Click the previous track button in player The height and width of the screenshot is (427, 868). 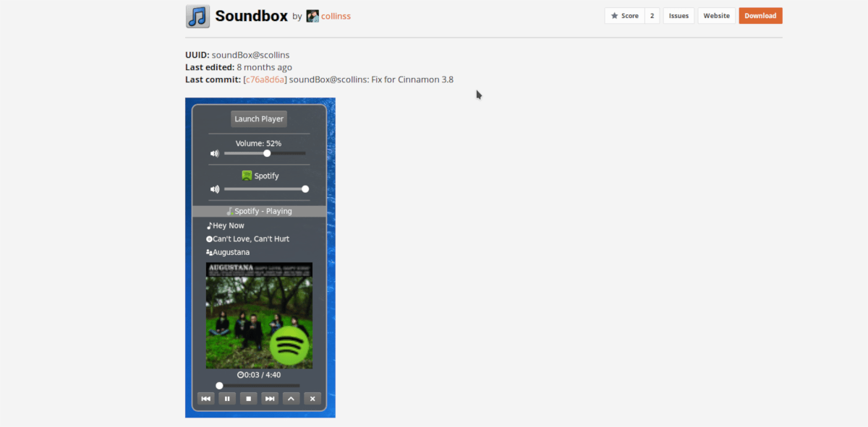(206, 398)
